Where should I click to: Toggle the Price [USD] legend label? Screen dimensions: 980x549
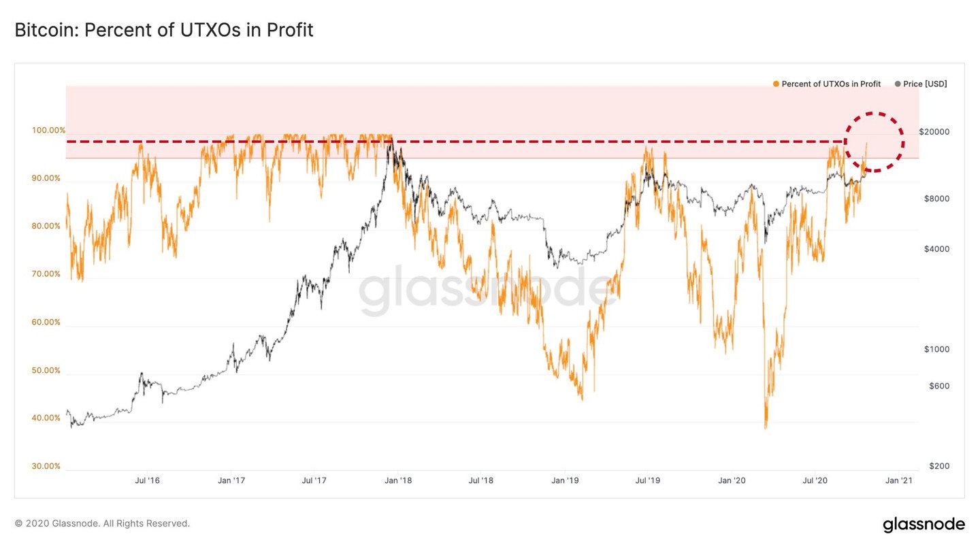(925, 84)
